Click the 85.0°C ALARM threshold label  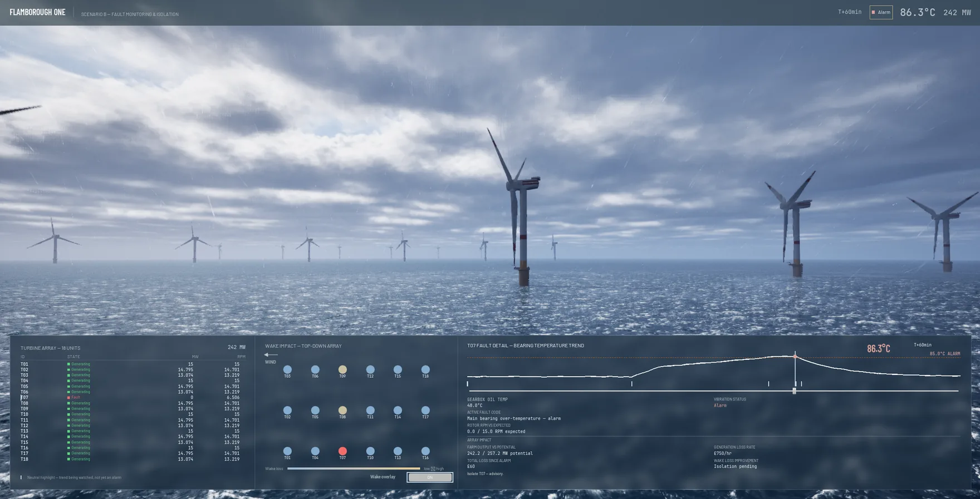[945, 354]
